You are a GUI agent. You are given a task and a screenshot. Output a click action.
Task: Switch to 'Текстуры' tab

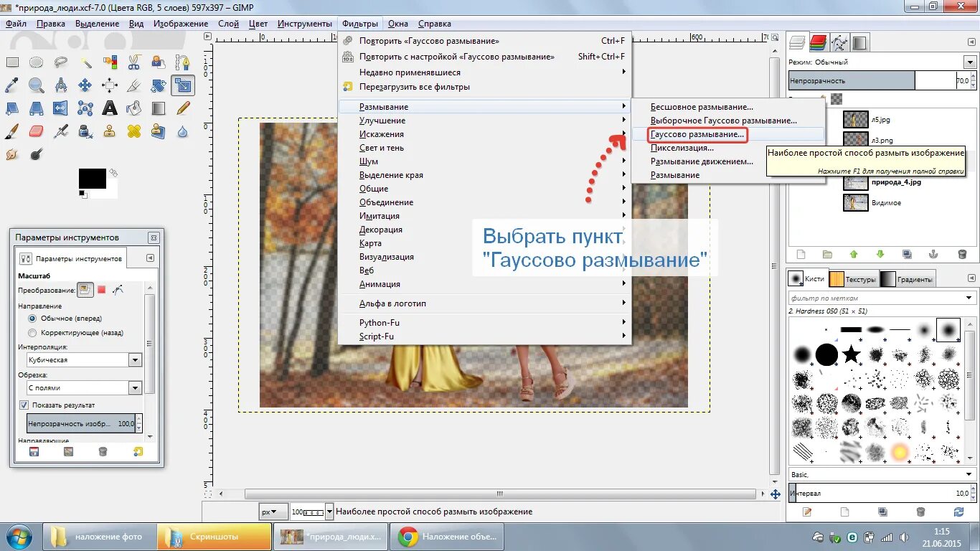click(853, 279)
